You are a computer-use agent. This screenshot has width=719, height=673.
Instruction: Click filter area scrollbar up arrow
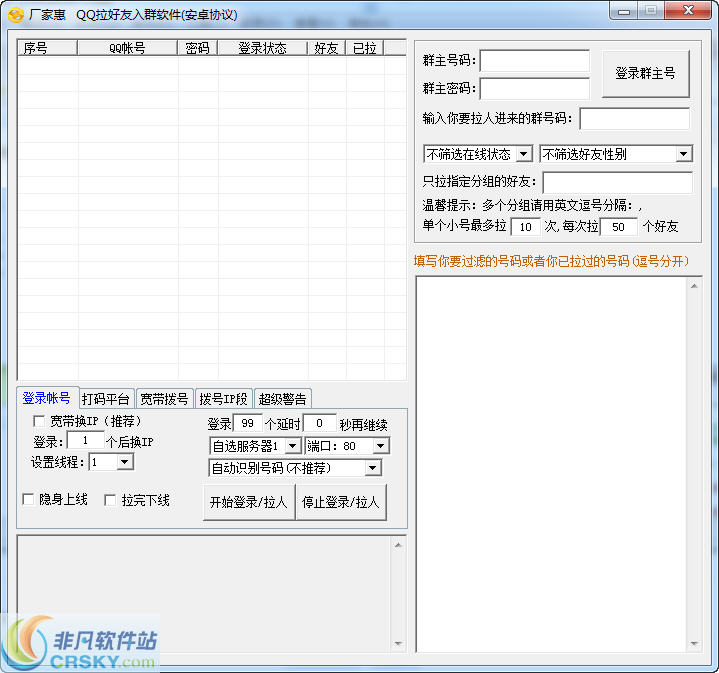(x=694, y=286)
